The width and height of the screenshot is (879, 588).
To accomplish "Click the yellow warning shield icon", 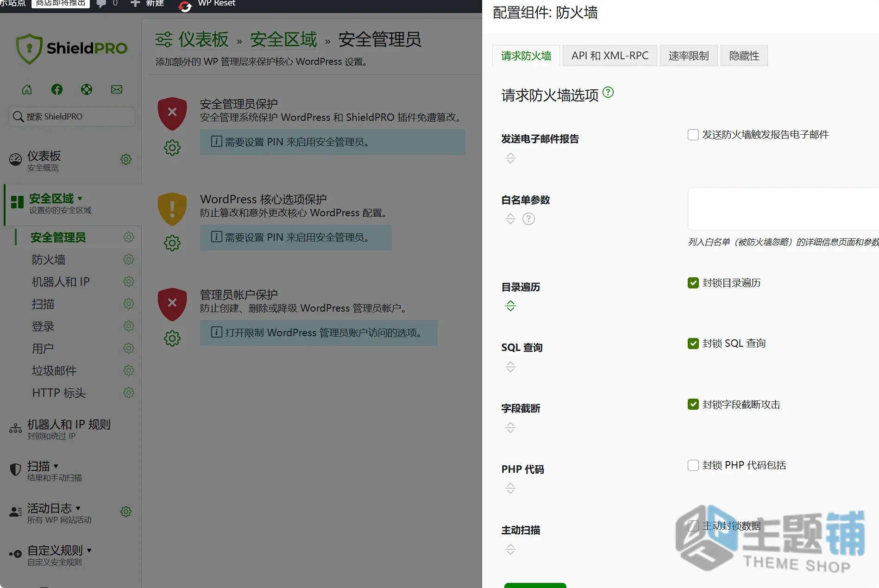I will (x=172, y=209).
